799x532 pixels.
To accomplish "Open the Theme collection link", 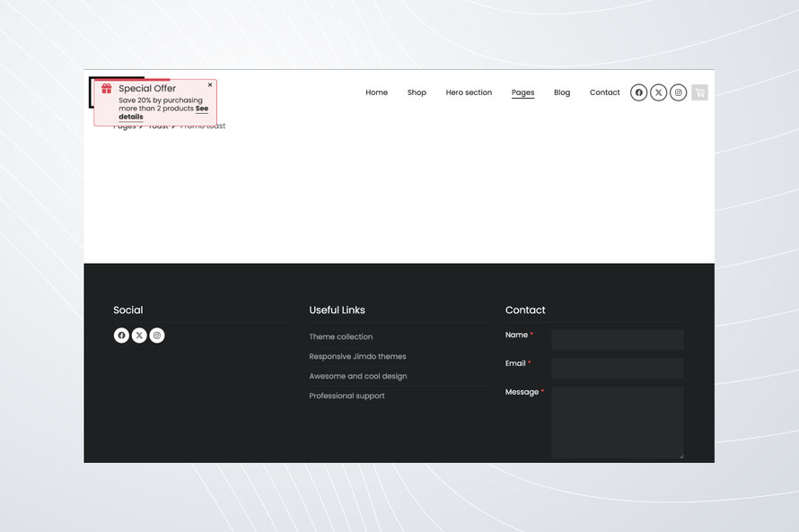I will click(341, 336).
